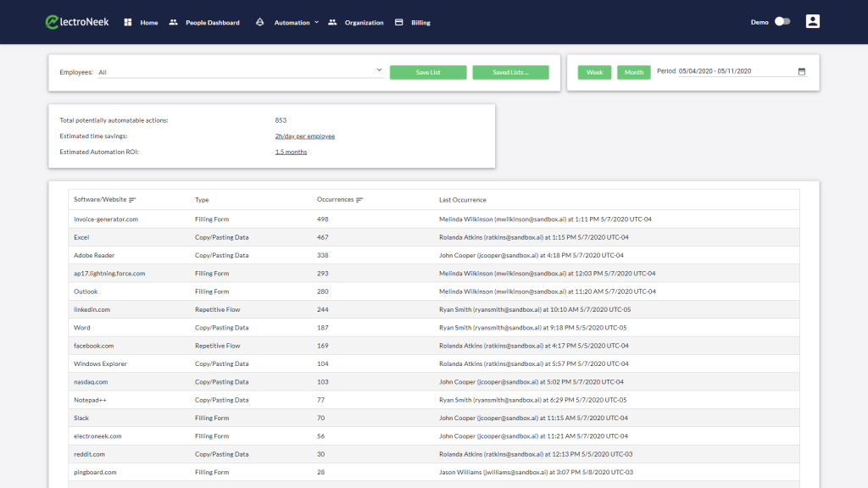Select the ap17.lightning.force.com row

pos(433,274)
